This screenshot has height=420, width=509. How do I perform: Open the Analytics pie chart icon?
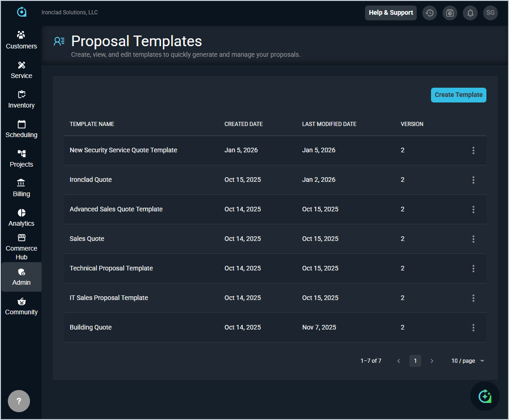point(21,213)
